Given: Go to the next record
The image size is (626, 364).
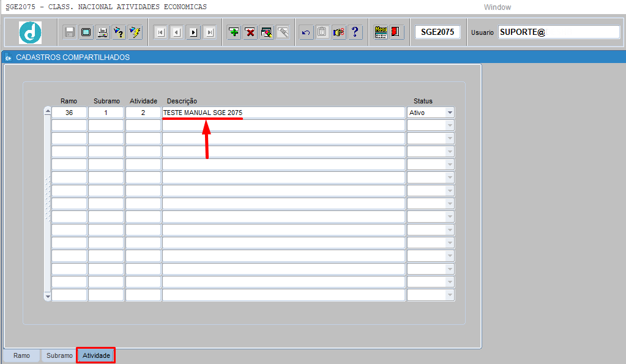Looking at the screenshot, I should (x=193, y=32).
